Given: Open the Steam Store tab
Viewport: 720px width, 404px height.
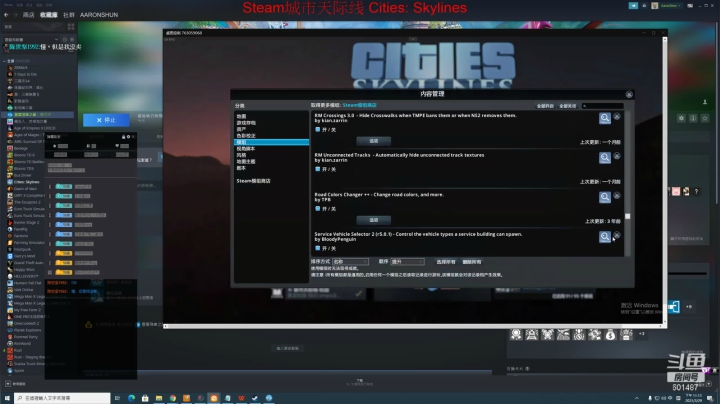Looking at the screenshot, I should pyautogui.click(x=28, y=15).
